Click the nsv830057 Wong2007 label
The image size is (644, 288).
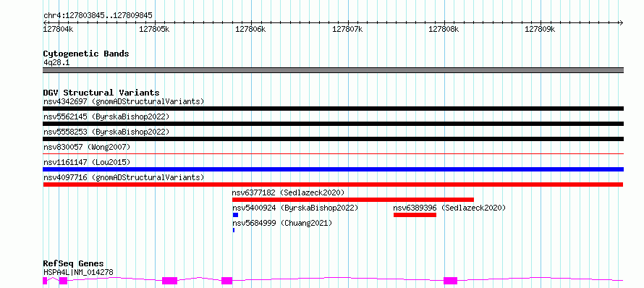click(x=87, y=147)
